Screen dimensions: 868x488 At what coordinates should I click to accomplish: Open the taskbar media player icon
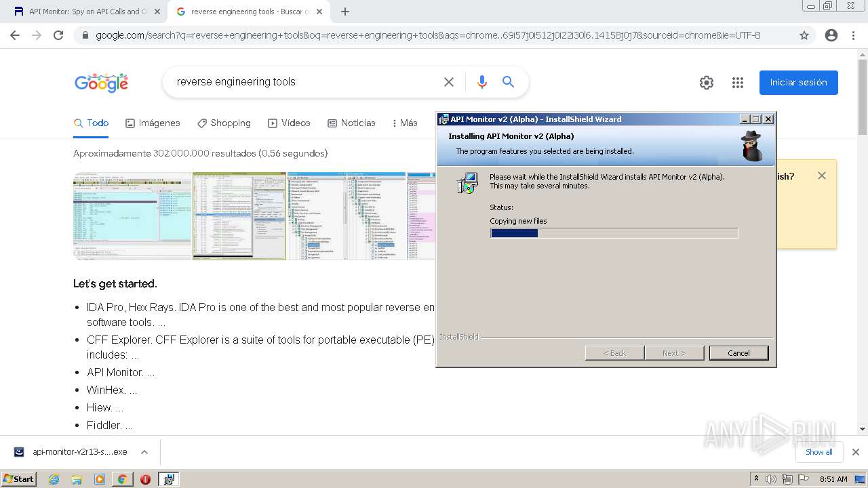pyautogui.click(x=100, y=479)
